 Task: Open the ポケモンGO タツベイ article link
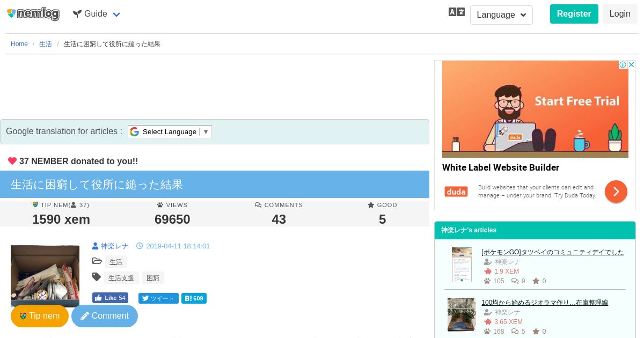point(553,252)
